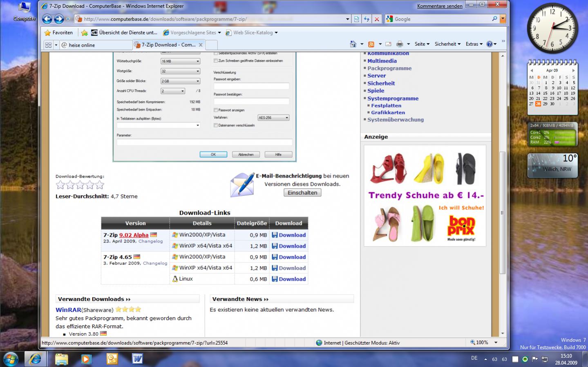This screenshot has width=588, height=367.
Task: Open the Quick Tabs grid icon
Action: 48,45
